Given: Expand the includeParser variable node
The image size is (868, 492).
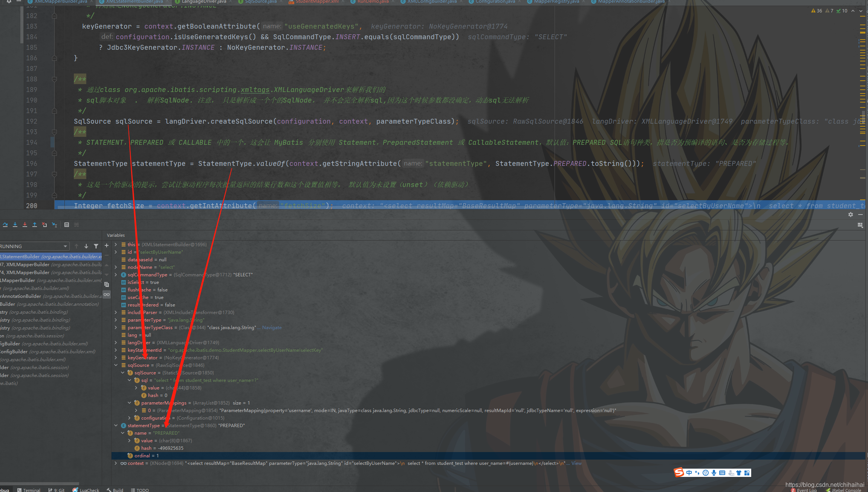Looking at the screenshot, I should point(116,312).
